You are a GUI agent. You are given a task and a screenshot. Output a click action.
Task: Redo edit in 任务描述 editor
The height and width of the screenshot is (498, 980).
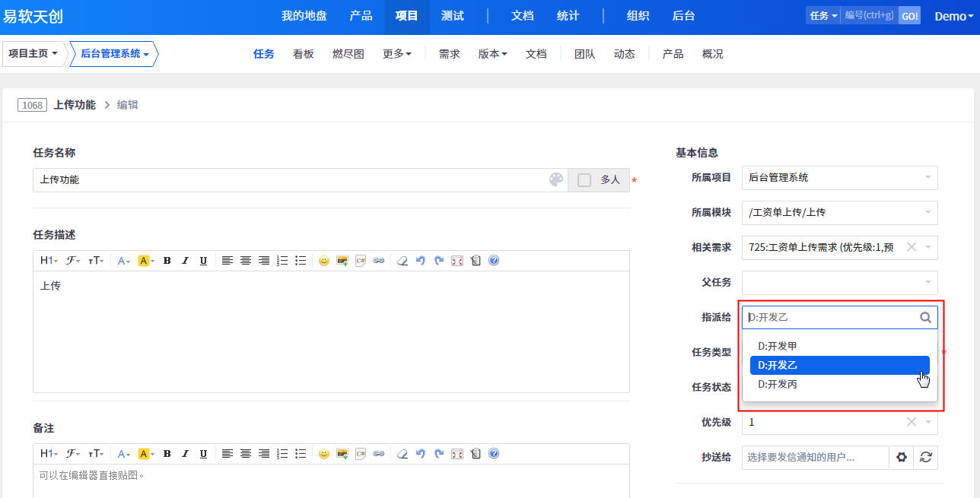tap(439, 261)
